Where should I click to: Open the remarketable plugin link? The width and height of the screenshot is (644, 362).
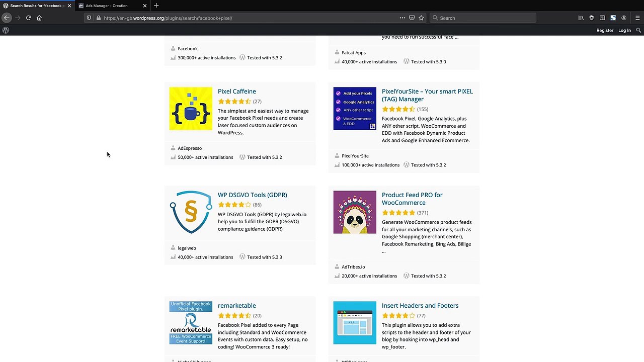236,306
